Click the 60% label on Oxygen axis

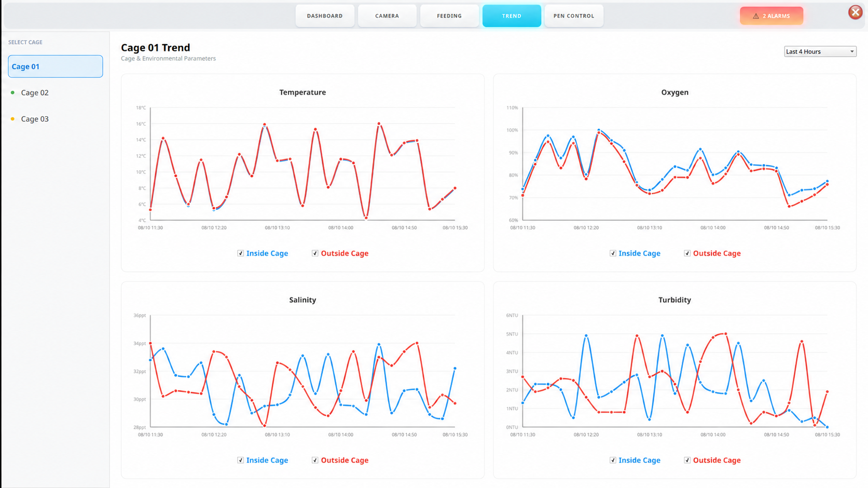[x=513, y=220]
